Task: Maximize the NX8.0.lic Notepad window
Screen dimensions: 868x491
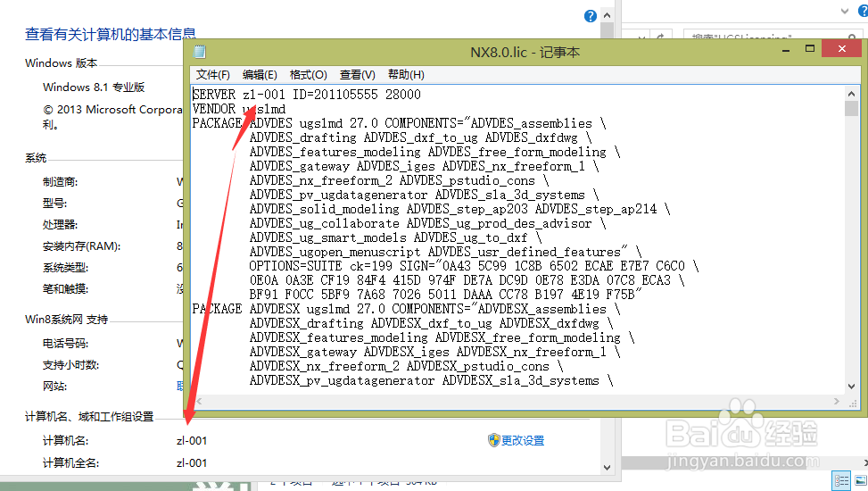Action: click(810, 49)
